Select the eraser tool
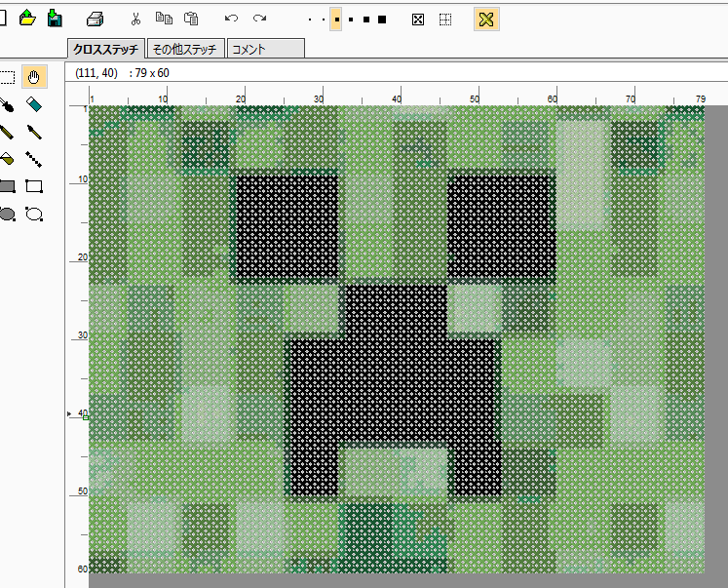This screenshot has height=588, width=728. [34, 104]
